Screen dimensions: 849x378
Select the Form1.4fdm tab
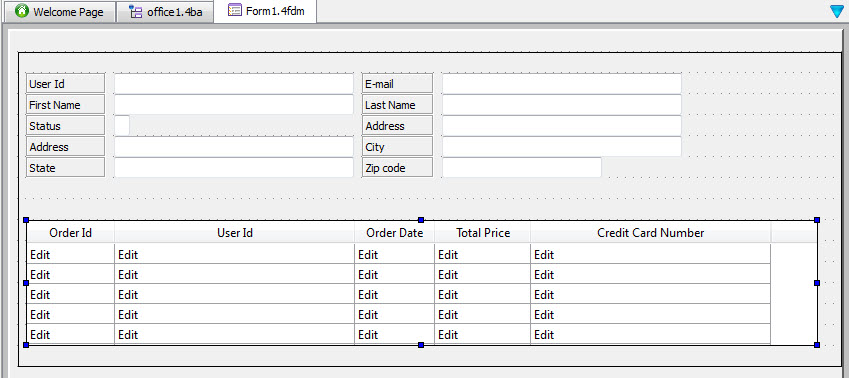[265, 11]
